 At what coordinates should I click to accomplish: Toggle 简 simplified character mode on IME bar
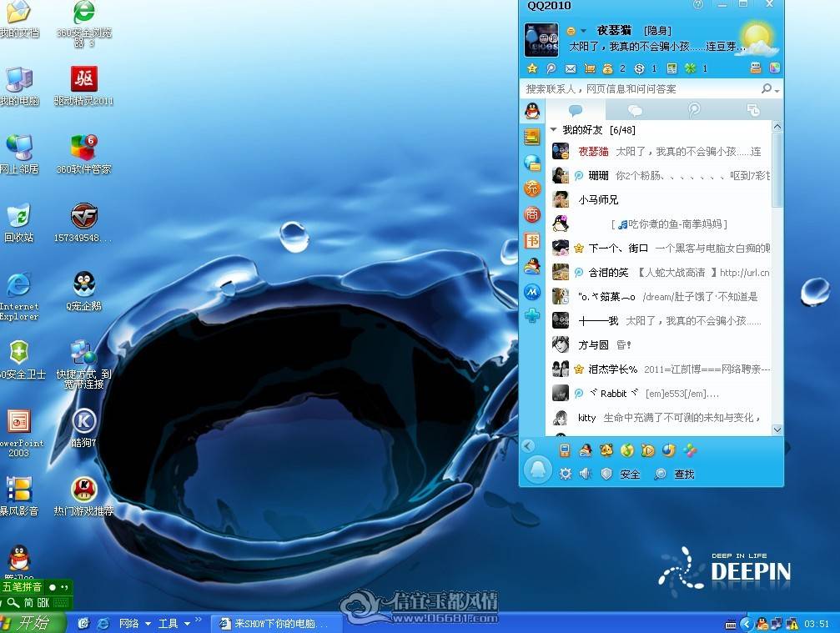click(x=28, y=602)
